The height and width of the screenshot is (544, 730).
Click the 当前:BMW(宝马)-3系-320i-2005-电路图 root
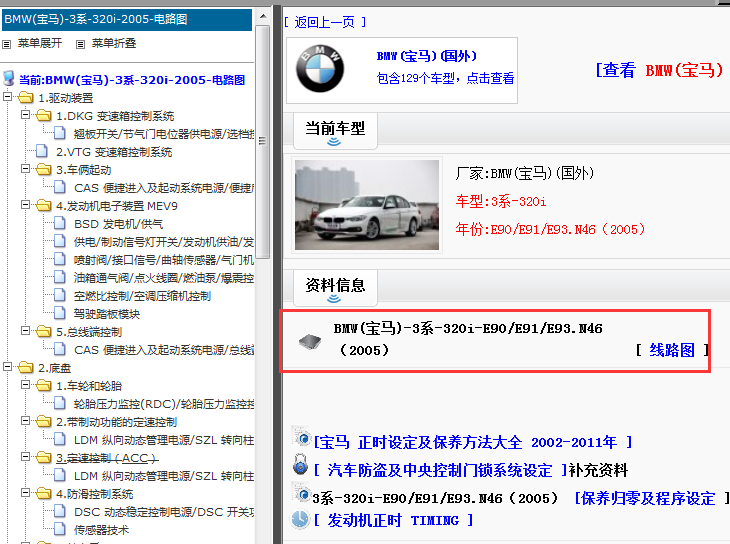coord(132,80)
